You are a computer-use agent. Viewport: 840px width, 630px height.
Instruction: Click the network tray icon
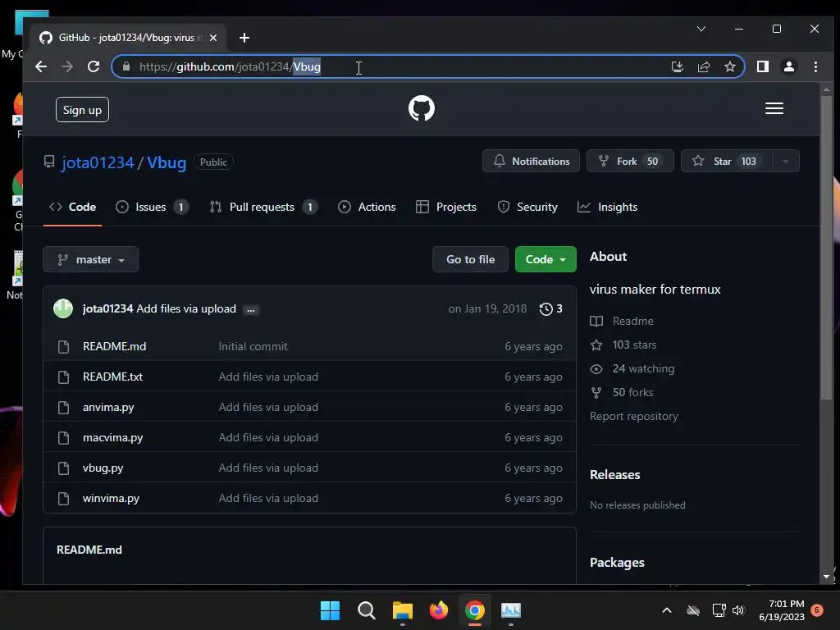(719, 610)
